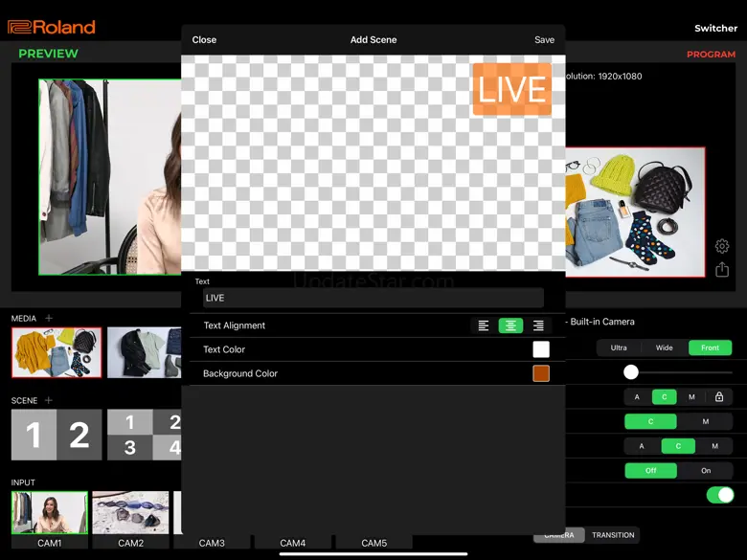747x560 pixels.
Task: Select the Ultra camera lens
Action: (x=619, y=347)
